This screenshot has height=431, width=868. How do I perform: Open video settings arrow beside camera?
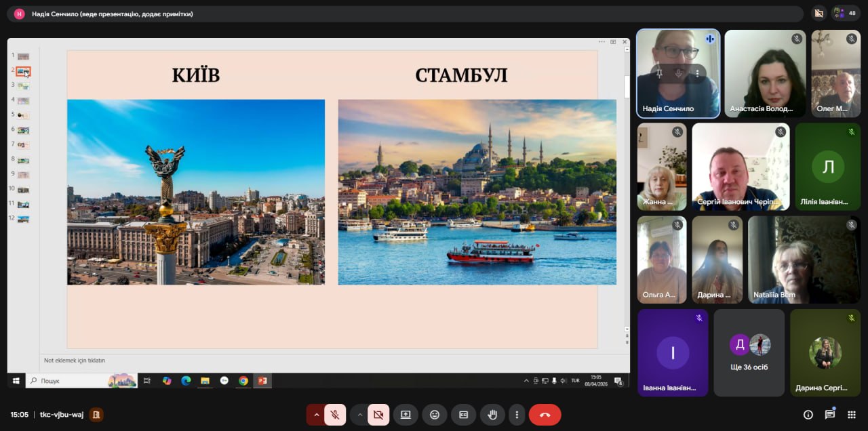(x=359, y=415)
